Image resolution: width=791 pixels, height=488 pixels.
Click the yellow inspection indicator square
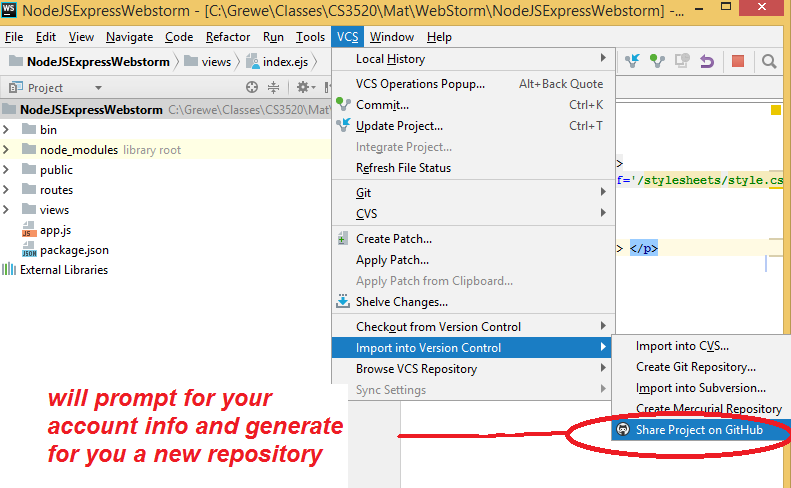[775, 110]
